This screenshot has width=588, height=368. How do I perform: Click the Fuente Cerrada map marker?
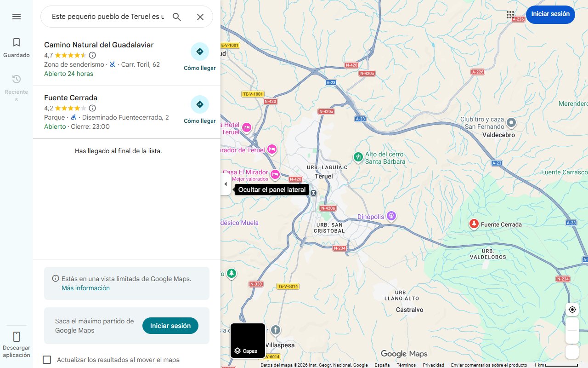474,224
